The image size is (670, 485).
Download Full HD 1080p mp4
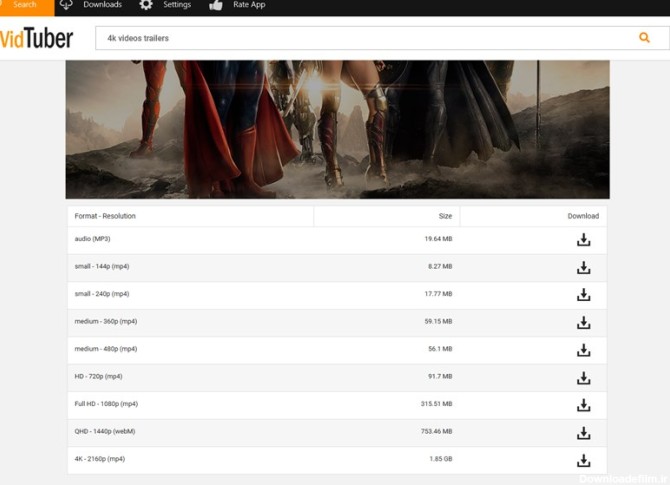[583, 405]
